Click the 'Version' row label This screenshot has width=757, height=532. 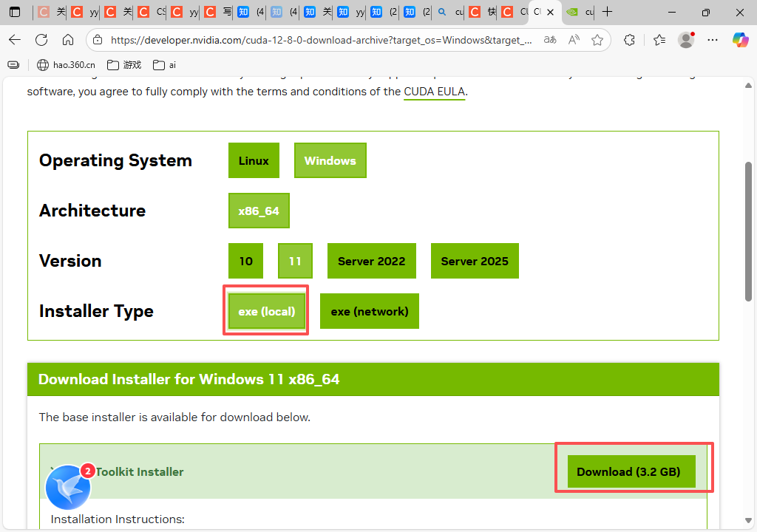[x=70, y=261]
